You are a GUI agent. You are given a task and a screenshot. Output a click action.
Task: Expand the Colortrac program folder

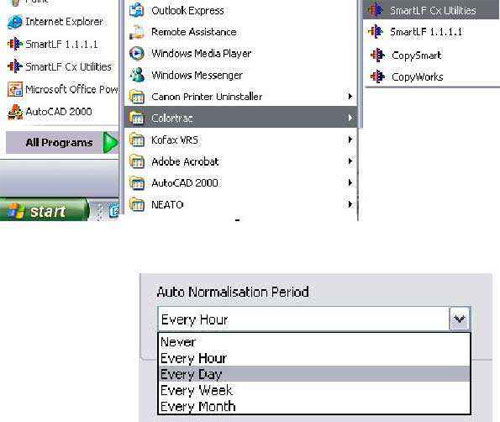pos(241,117)
